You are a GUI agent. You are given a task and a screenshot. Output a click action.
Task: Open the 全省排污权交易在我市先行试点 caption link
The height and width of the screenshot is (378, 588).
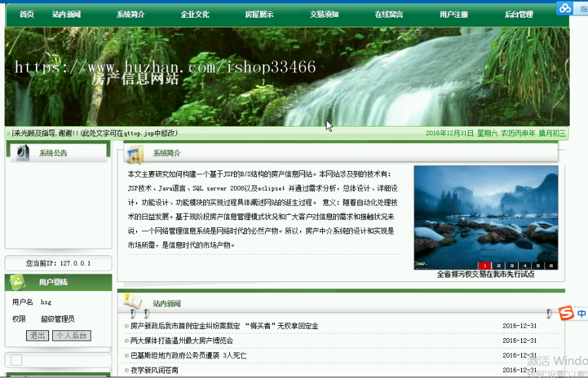click(485, 274)
